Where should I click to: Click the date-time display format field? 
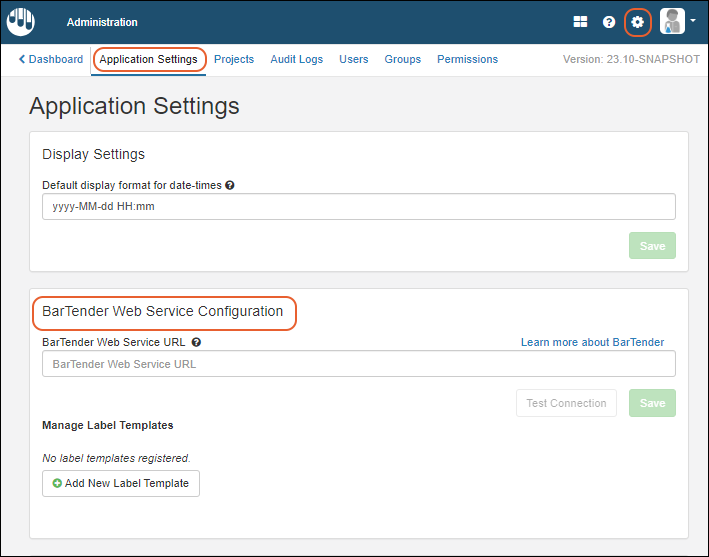358,207
